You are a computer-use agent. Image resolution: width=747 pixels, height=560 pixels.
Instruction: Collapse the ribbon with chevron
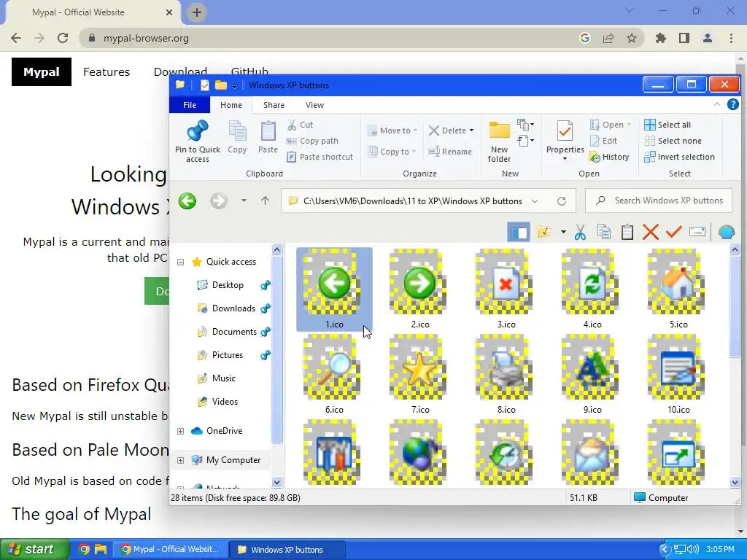pyautogui.click(x=717, y=104)
